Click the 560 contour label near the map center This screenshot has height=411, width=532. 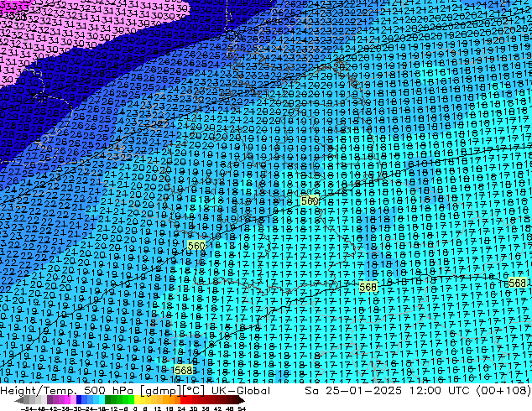310,201
